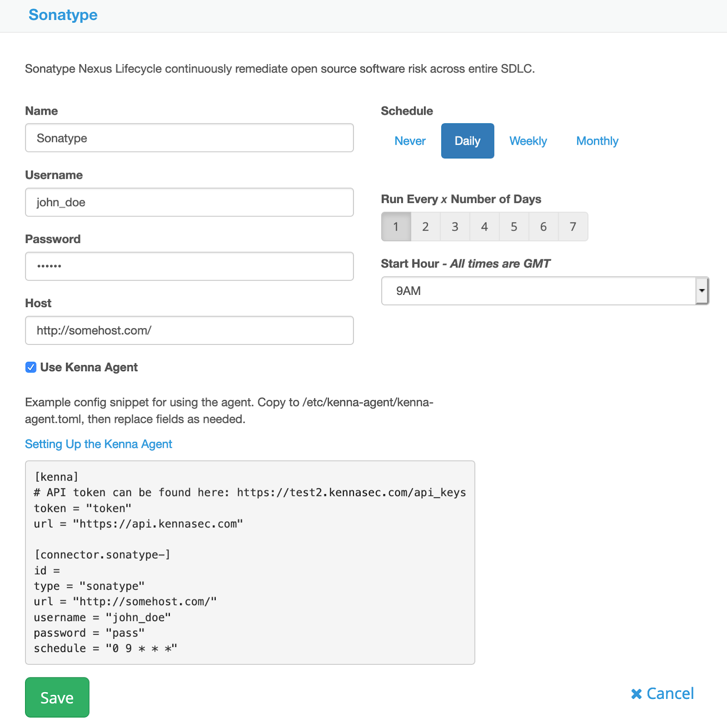Viewport: 727px width, 728px height.
Task: Focus the Username field with john_doe
Action: (x=189, y=202)
